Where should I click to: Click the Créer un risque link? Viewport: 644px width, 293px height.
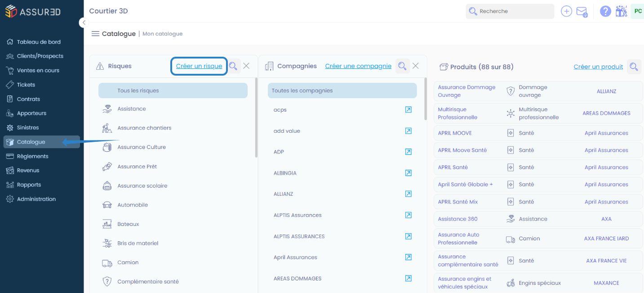click(199, 66)
